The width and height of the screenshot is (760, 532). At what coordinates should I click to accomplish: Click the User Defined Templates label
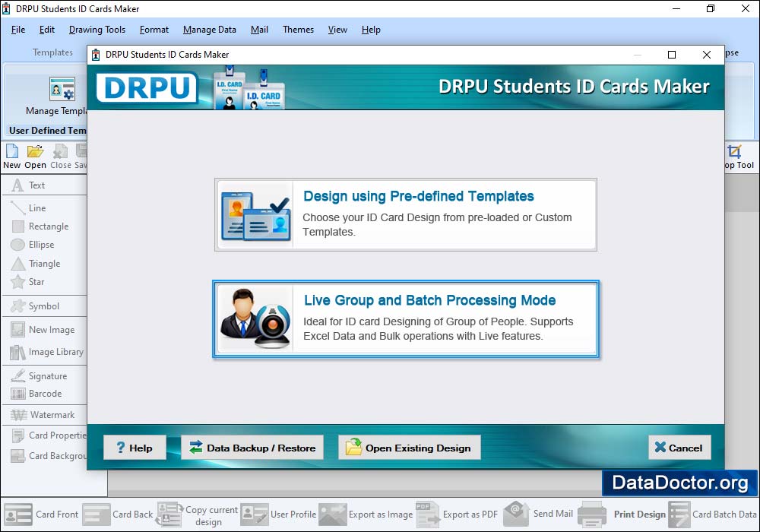[47, 130]
